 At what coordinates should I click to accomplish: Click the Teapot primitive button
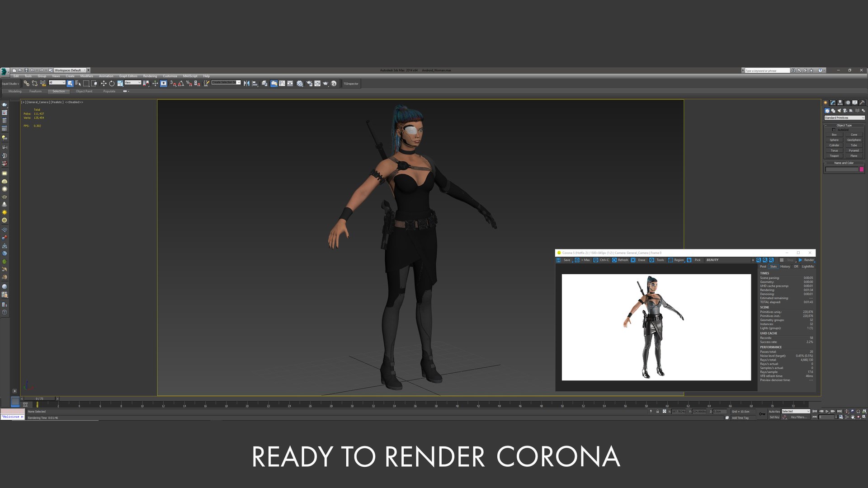834,156
